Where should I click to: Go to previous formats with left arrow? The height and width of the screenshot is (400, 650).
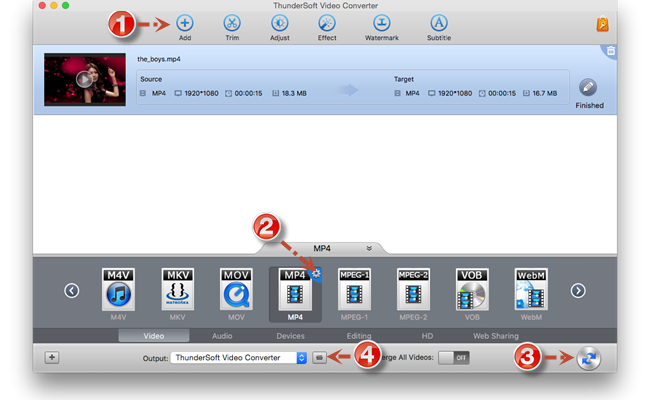pyautogui.click(x=72, y=291)
